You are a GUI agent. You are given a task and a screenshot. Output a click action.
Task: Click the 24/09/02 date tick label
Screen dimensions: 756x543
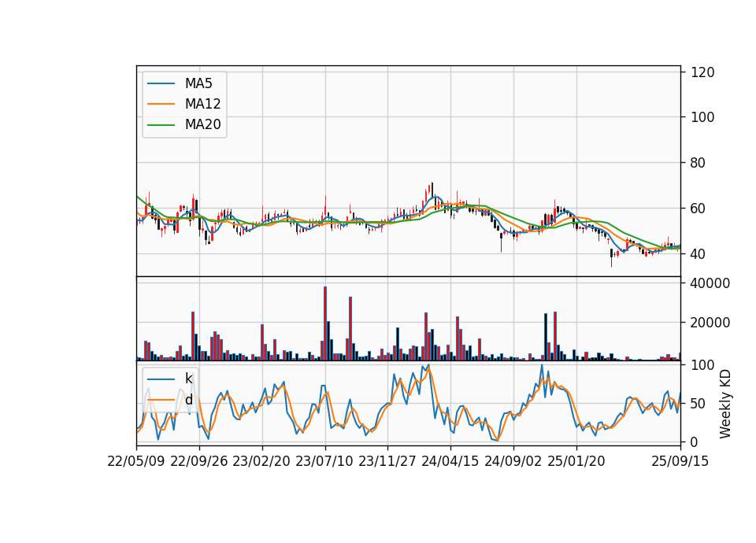tap(513, 461)
